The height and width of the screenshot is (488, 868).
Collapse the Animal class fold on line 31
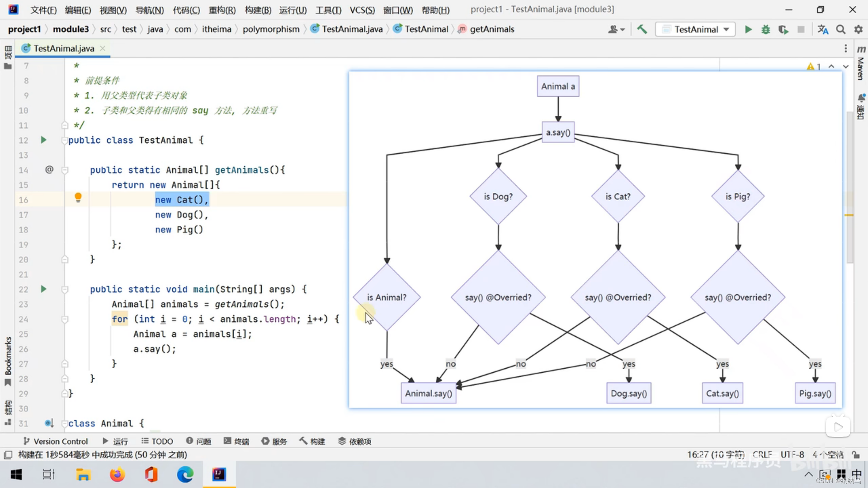65,423
